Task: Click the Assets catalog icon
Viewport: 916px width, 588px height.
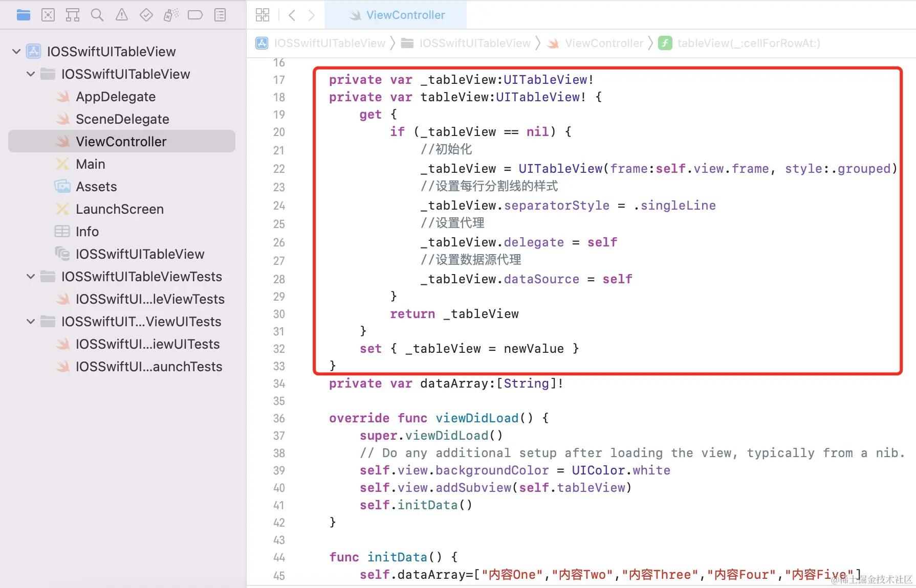Action: pos(62,187)
